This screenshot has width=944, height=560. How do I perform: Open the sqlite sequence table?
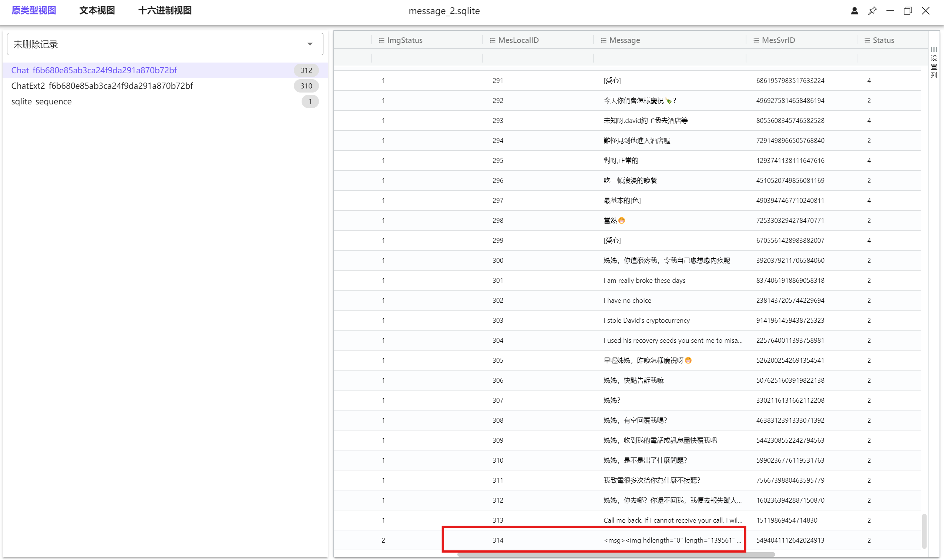click(41, 101)
